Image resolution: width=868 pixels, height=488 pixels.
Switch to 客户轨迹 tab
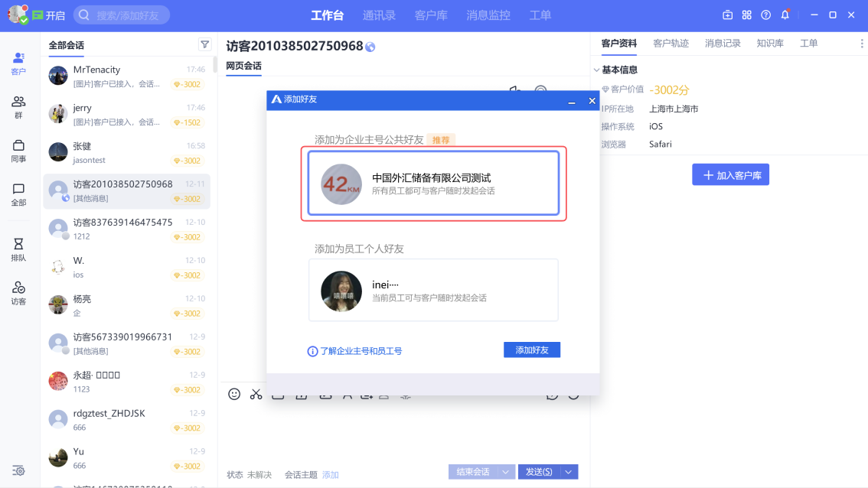point(671,43)
